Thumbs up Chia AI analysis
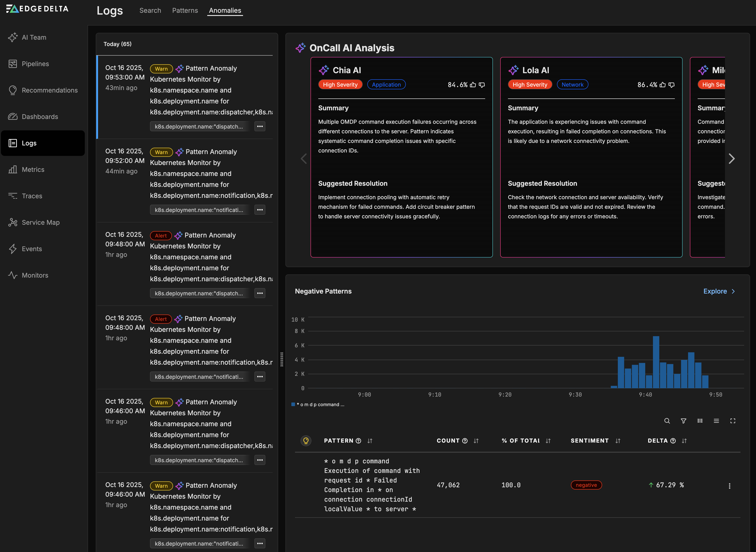The image size is (756, 552). (473, 85)
